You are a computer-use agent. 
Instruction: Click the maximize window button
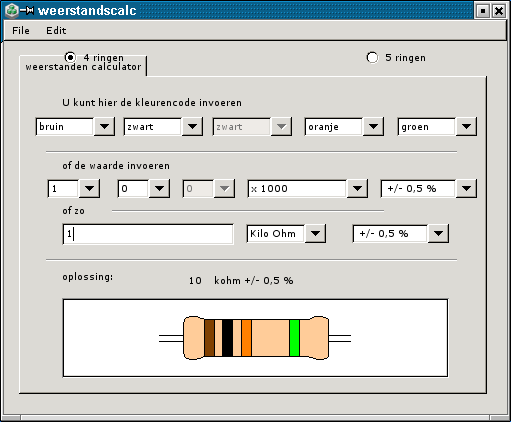482,11
